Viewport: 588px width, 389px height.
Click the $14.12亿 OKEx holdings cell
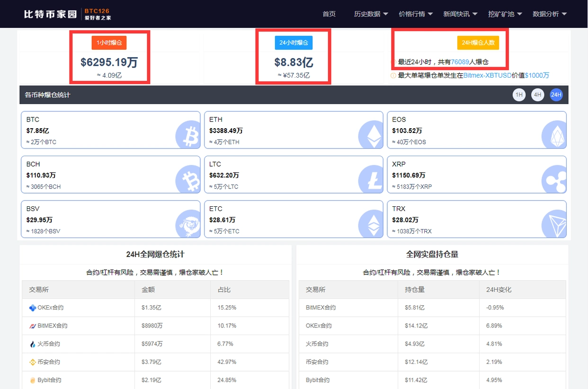439,326
